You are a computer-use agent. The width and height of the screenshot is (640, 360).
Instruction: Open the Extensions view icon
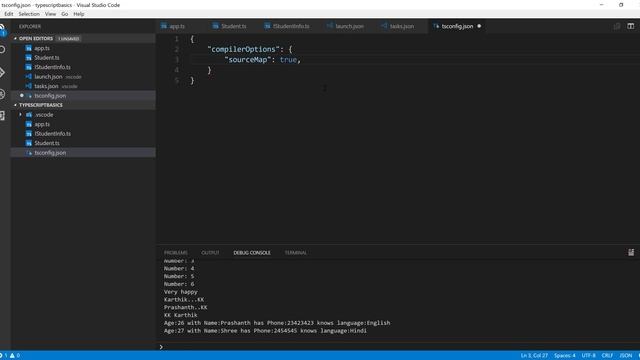click(x=2, y=116)
